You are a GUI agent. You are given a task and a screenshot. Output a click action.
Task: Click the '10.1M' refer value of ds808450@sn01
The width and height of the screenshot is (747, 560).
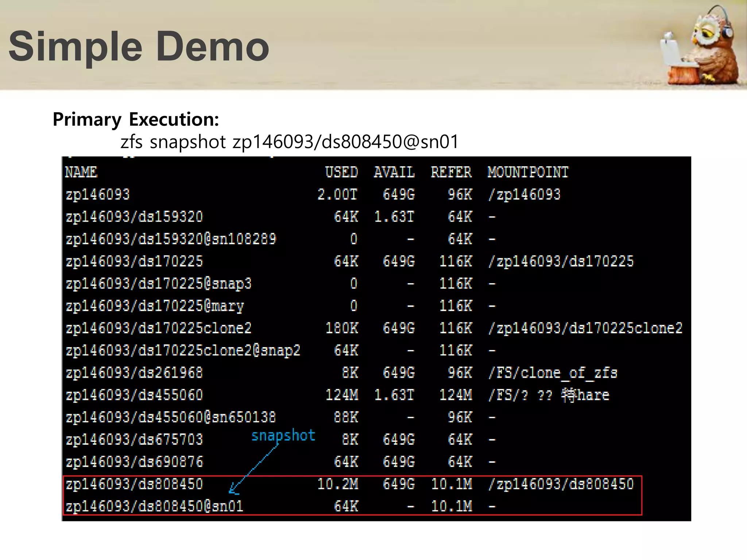[451, 506]
